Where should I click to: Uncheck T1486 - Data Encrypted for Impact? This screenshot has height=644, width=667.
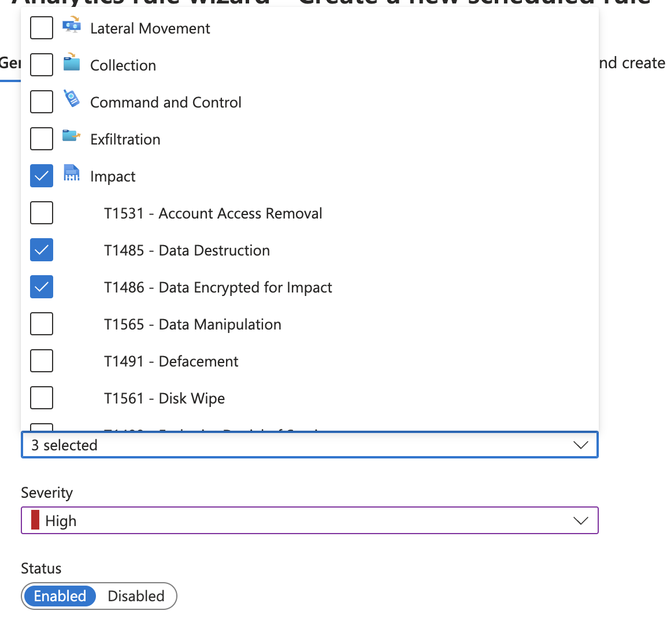[x=41, y=286]
